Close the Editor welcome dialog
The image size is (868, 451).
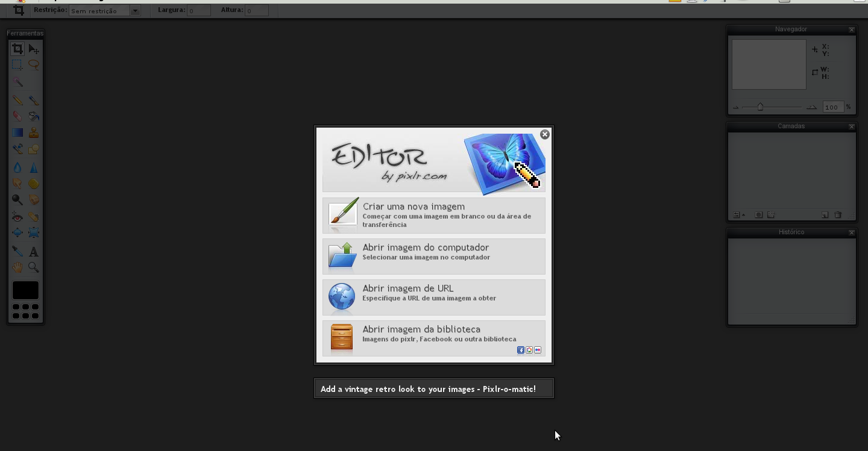[x=545, y=134]
